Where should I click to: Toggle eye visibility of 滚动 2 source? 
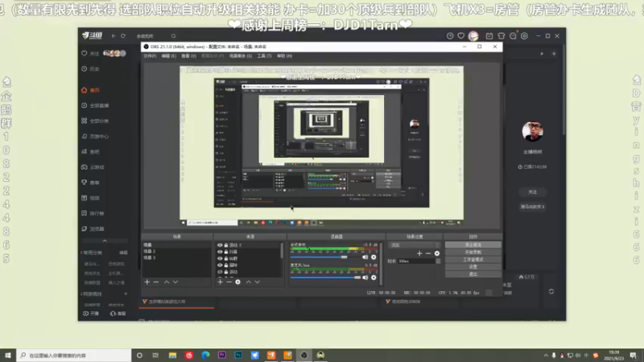click(220, 245)
